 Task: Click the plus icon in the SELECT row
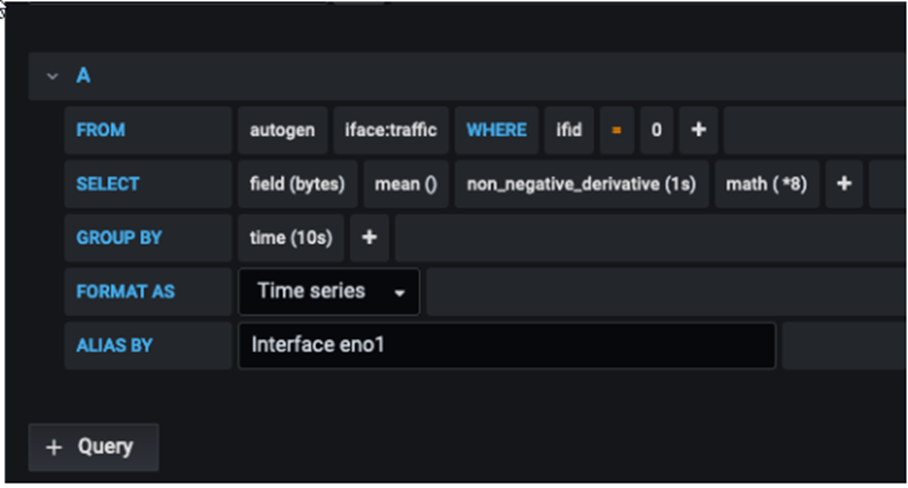pyautogui.click(x=844, y=184)
